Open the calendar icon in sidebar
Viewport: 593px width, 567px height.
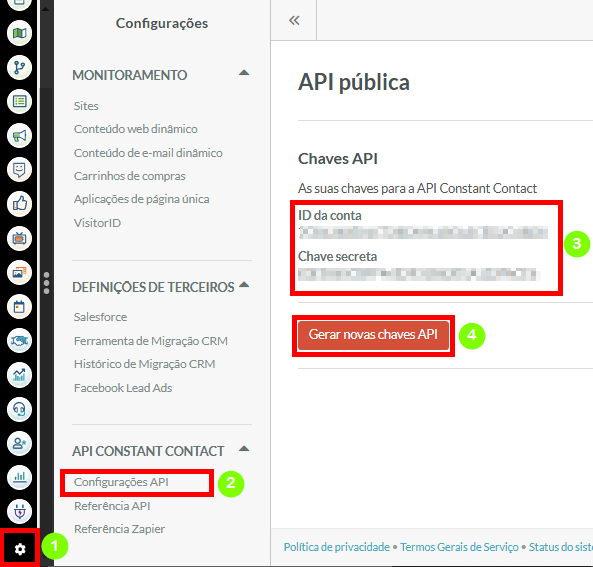tap(19, 306)
